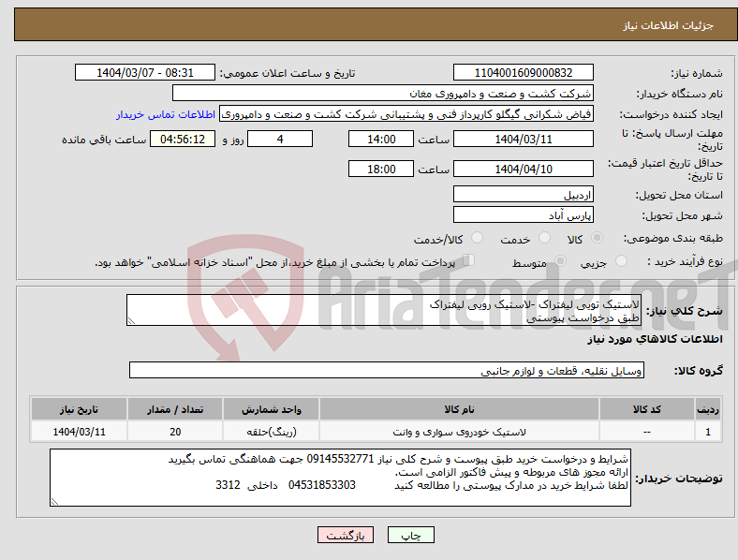
Task: Click the response deadline date 1404/03/11 field
Action: pyautogui.click(x=523, y=140)
